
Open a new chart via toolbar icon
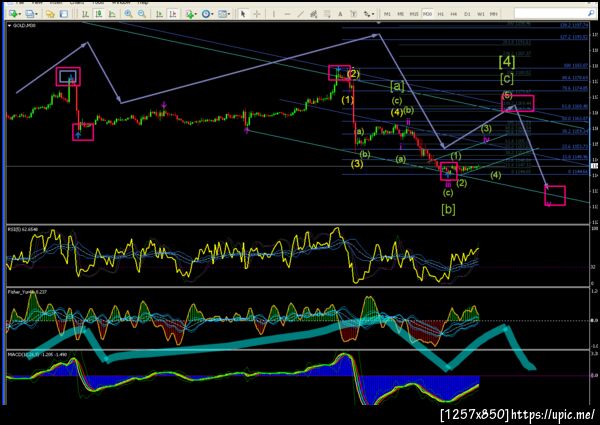tap(13, 14)
